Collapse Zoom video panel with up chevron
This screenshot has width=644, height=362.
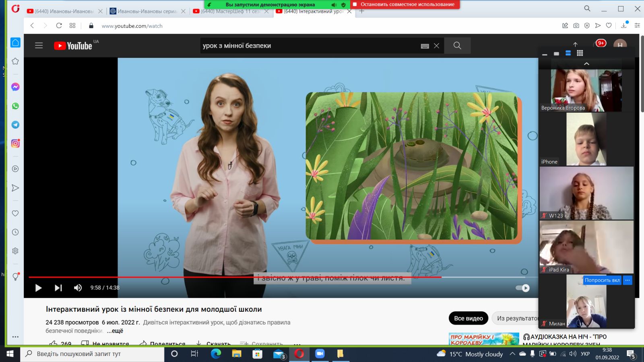tap(586, 64)
